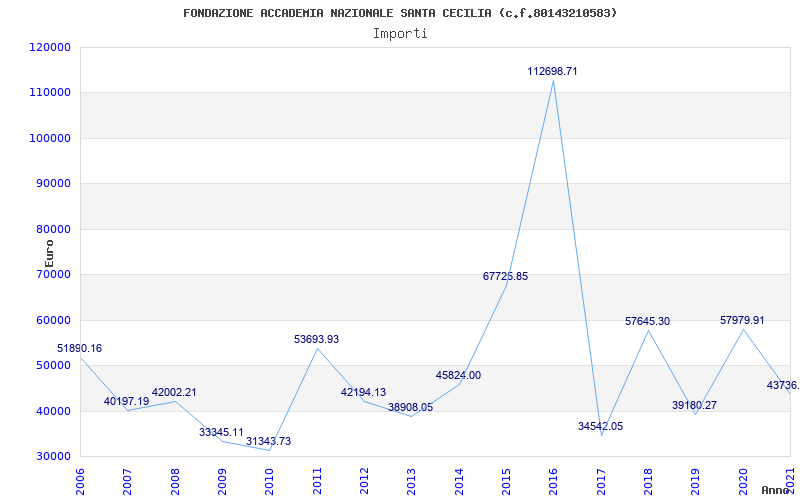Click x-axis year 2010
800x500 pixels.
click(x=270, y=482)
